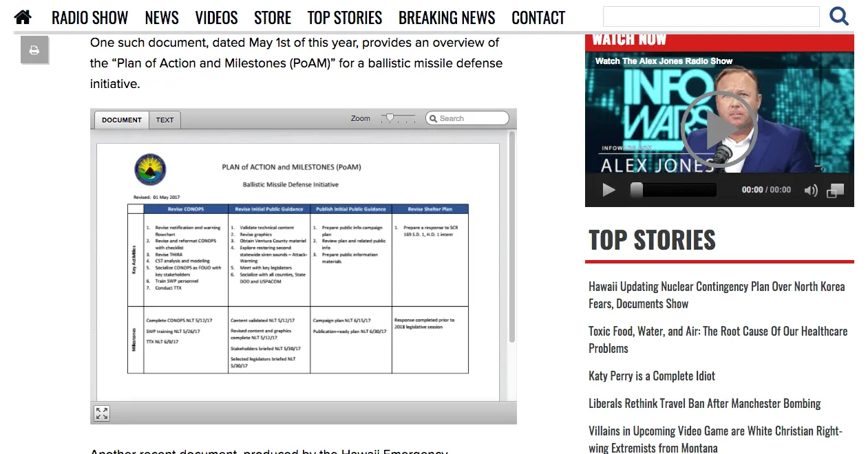
Task: Click the 'Revise CONOPS' column header
Action: pyautogui.click(x=186, y=209)
